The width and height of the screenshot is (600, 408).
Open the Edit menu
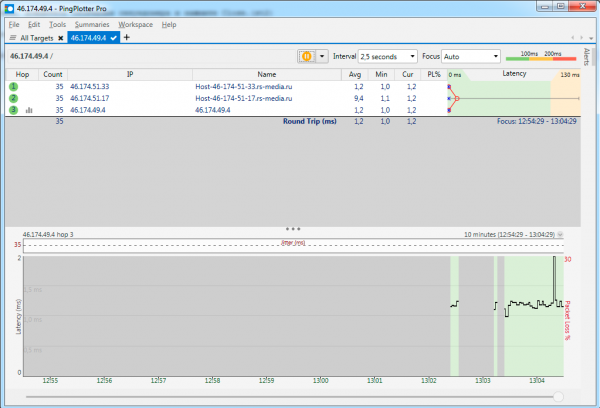click(34, 24)
